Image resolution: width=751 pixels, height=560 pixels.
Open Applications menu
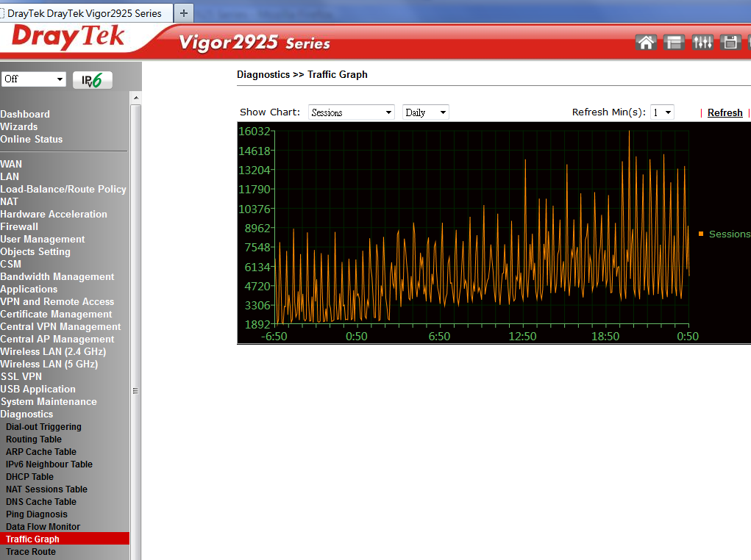coord(29,289)
